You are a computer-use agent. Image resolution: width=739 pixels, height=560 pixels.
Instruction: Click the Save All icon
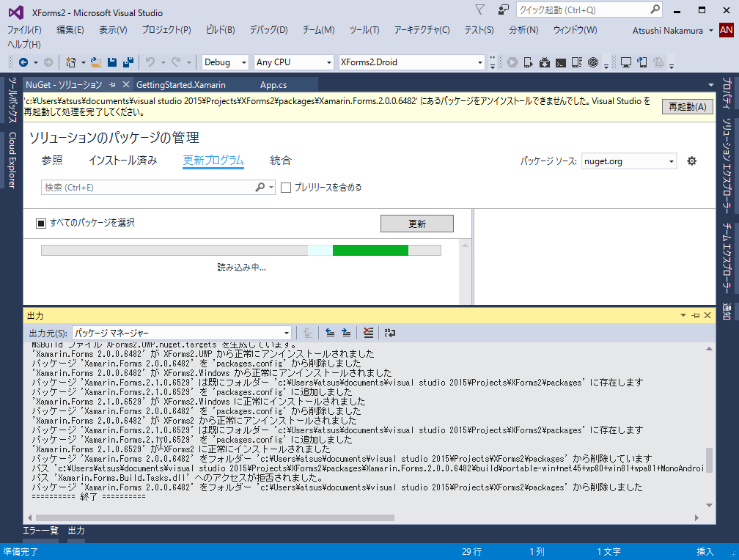(x=128, y=62)
